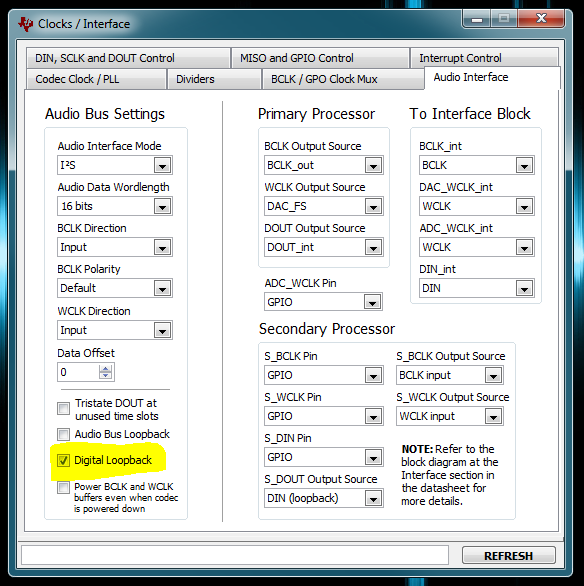Expand the DAC_WCLK_int dropdown
Screen dimensions: 584x586
[x=476, y=206]
